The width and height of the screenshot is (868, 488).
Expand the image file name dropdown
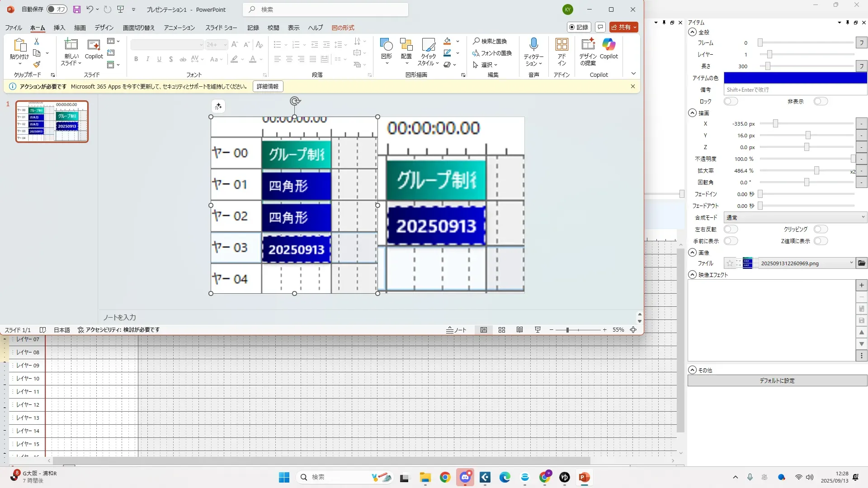tap(851, 263)
